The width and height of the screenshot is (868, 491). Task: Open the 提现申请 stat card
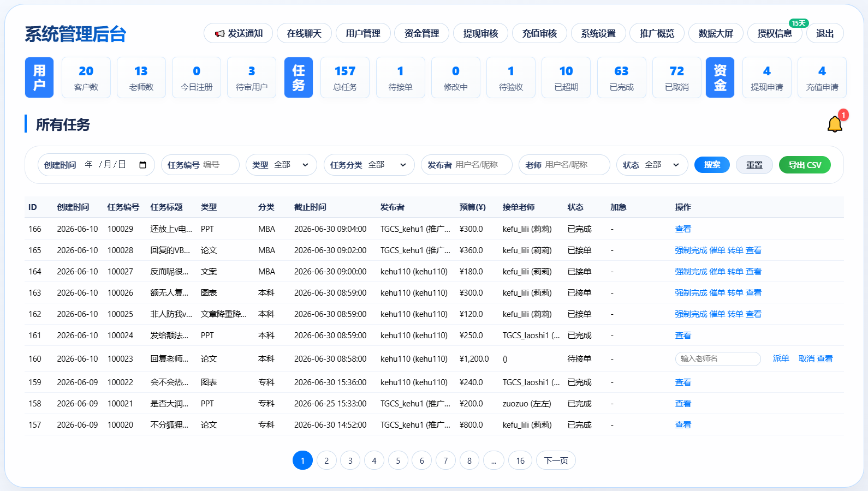coord(767,77)
